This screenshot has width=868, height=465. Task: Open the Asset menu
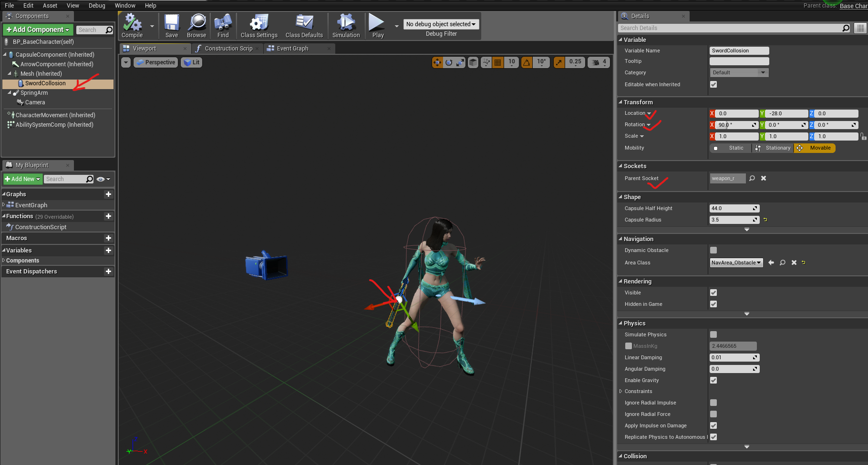(x=50, y=5)
